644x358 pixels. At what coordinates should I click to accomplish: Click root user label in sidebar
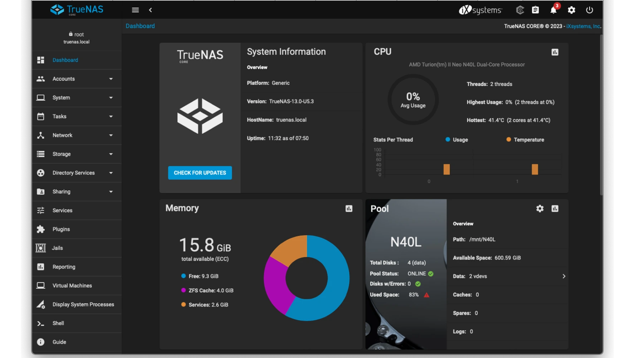[77, 34]
